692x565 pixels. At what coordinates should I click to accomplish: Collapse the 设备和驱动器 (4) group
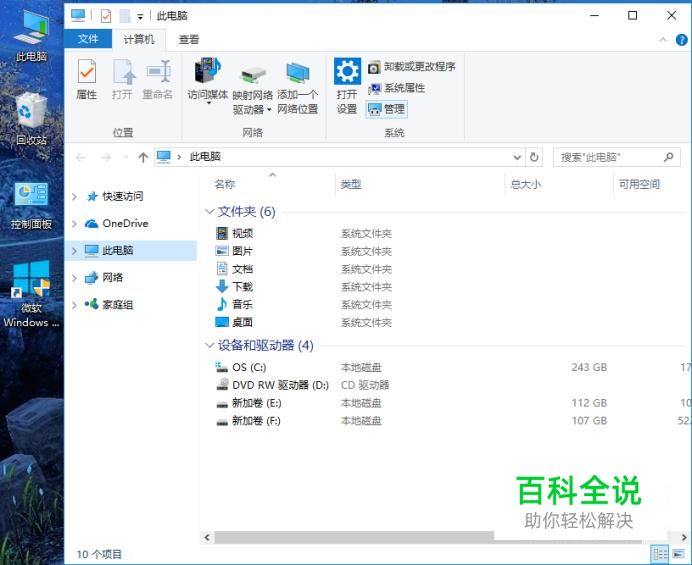pyautogui.click(x=210, y=345)
